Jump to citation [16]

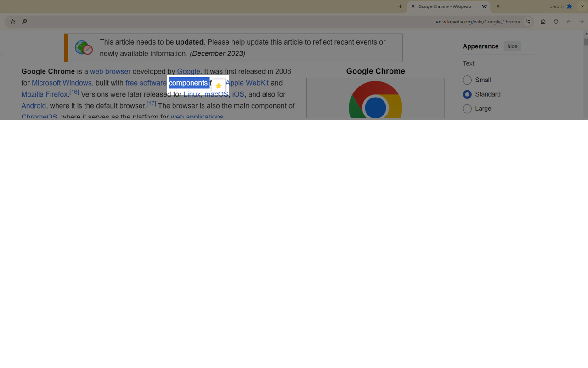tap(74, 92)
